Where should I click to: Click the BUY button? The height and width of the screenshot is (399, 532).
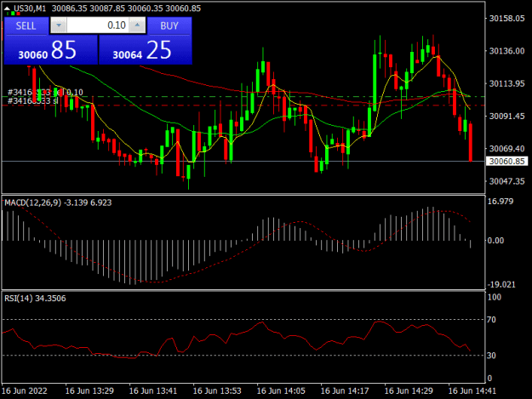(169, 26)
